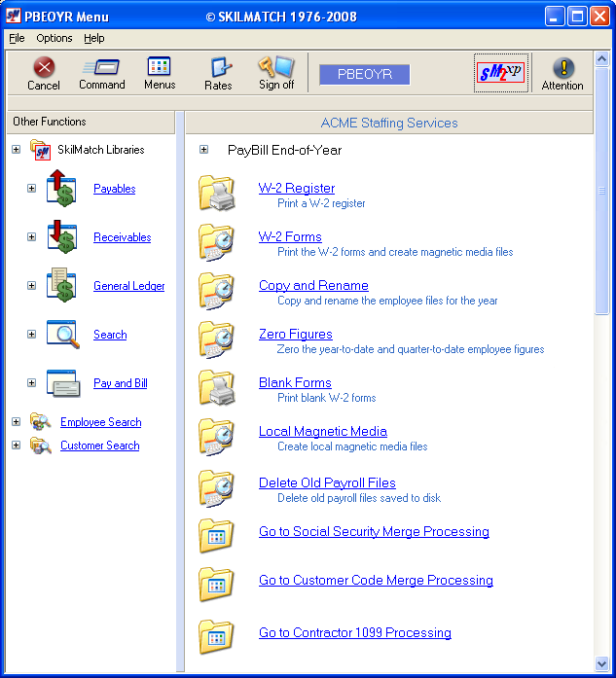The width and height of the screenshot is (616, 678).
Task: Open the Zero Figures link
Action: point(296,335)
